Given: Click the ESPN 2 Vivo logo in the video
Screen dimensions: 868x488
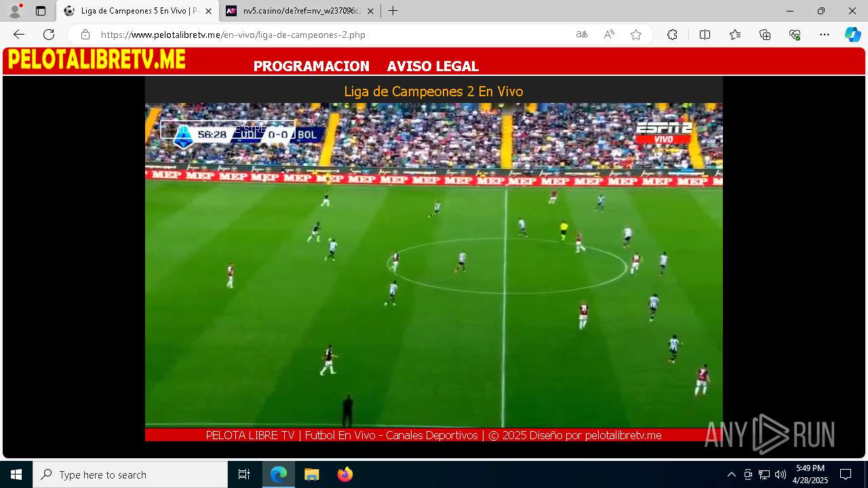Looking at the screenshot, I should pos(663,132).
